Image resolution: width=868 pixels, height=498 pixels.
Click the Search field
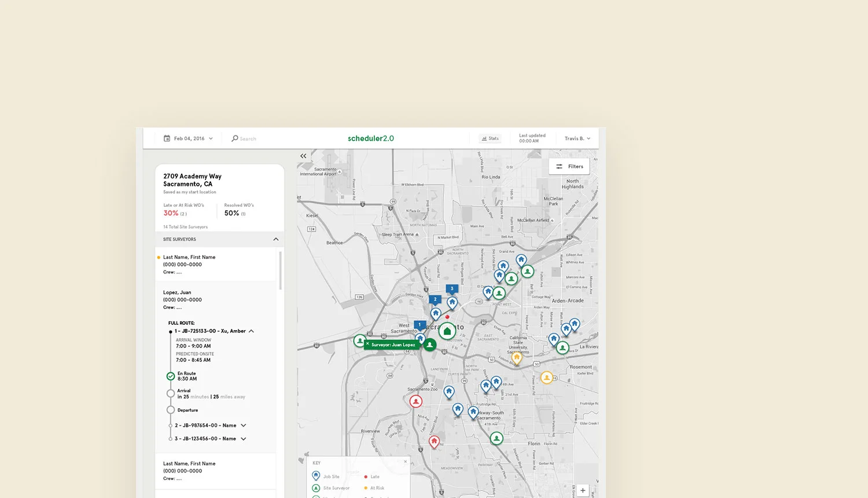point(248,139)
